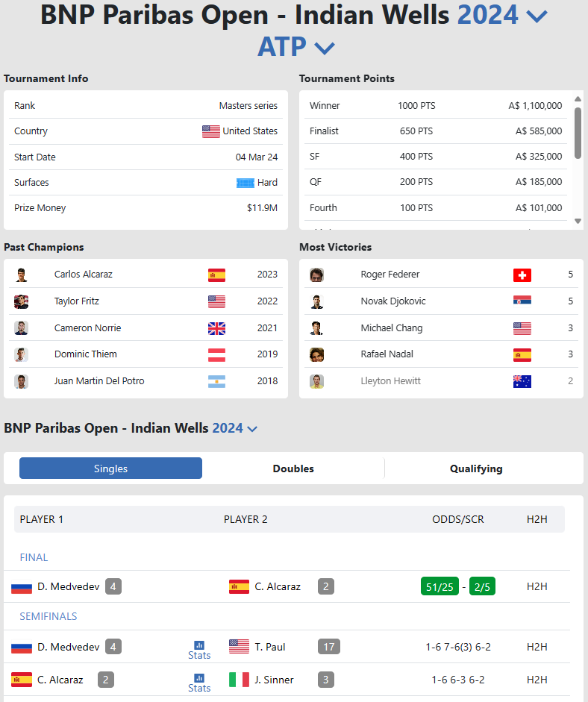Click the United States flag in Tournament Info
This screenshot has width=588, height=702.
(211, 131)
